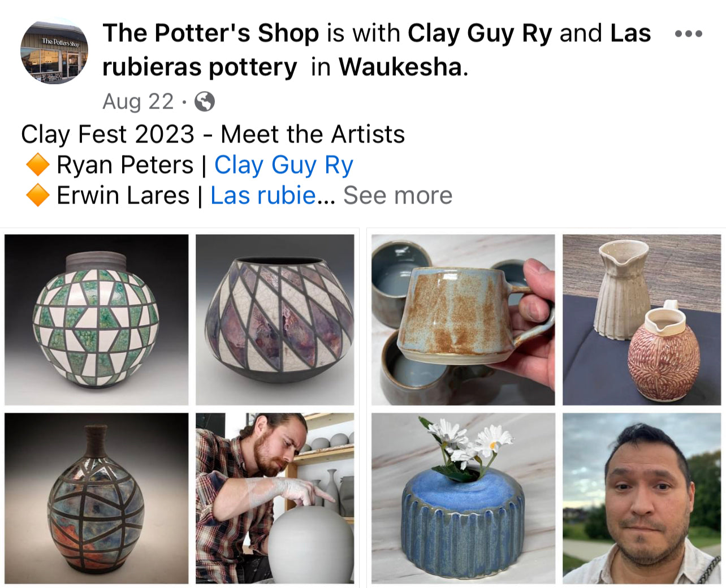Open The Potter's Shop page name
Viewport: 726px width, 588px height.
tap(211, 33)
